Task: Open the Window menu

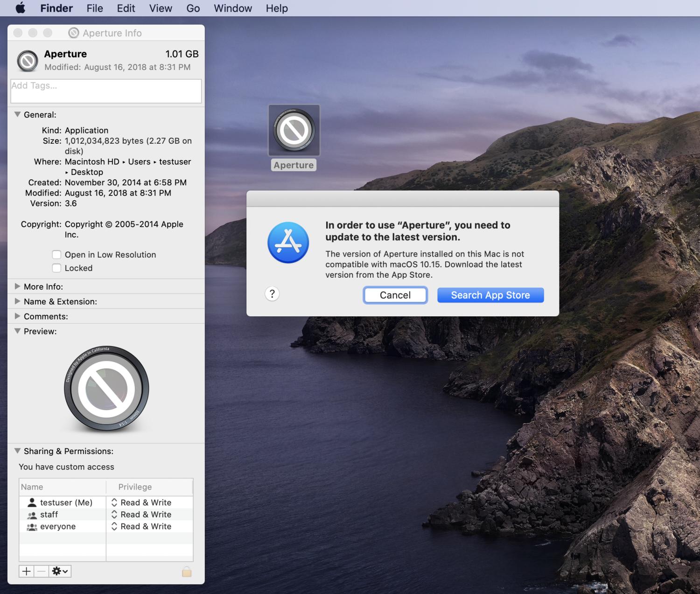Action: tap(233, 8)
